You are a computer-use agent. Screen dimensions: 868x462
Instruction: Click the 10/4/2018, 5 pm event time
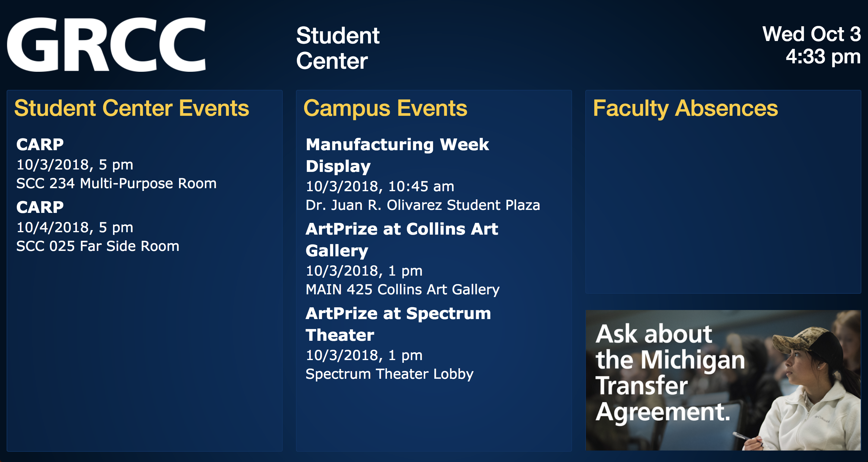pos(75,227)
